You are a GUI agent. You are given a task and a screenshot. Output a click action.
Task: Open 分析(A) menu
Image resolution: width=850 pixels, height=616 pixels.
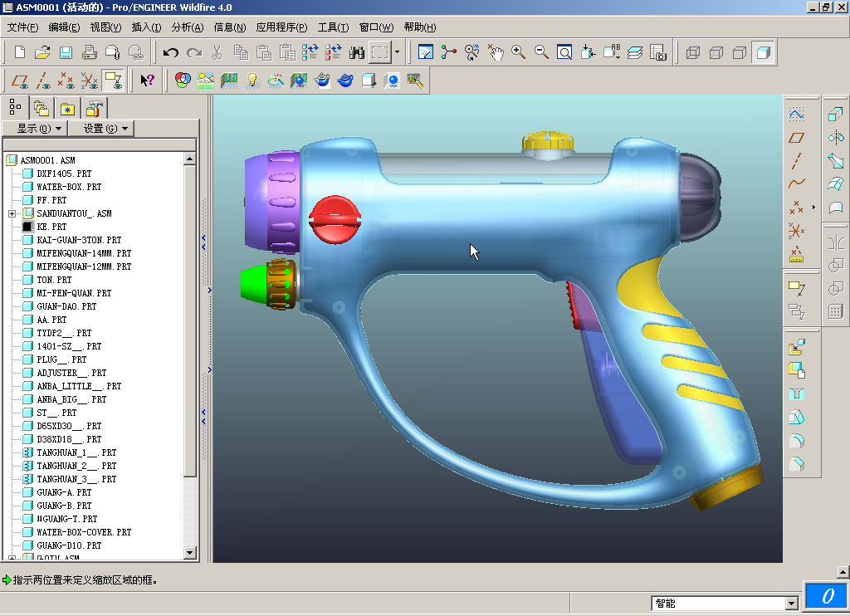tap(188, 27)
